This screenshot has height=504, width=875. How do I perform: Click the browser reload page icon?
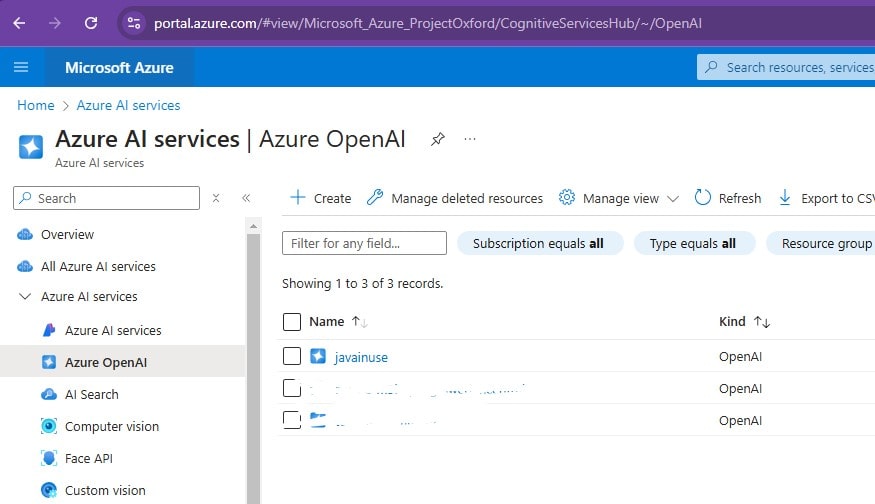91,22
